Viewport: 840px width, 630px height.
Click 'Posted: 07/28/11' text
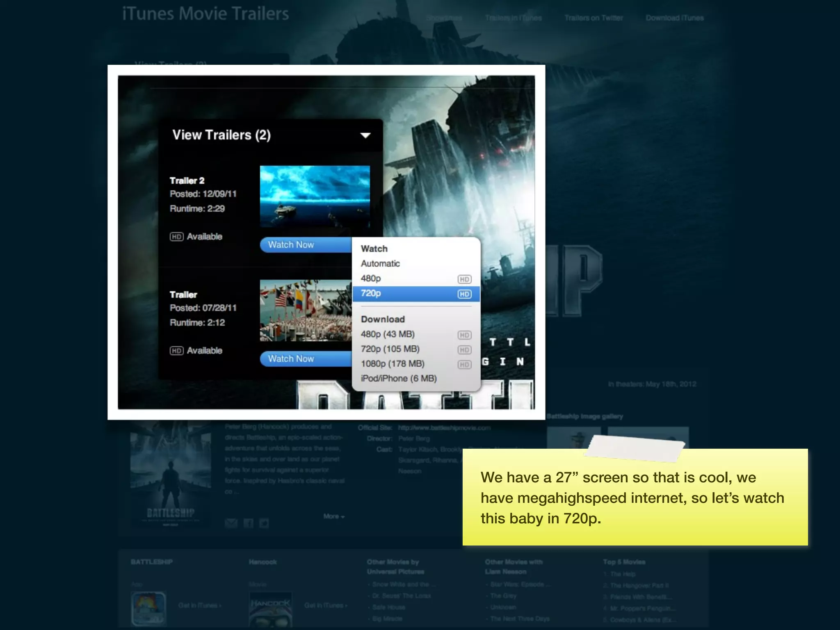click(x=203, y=308)
